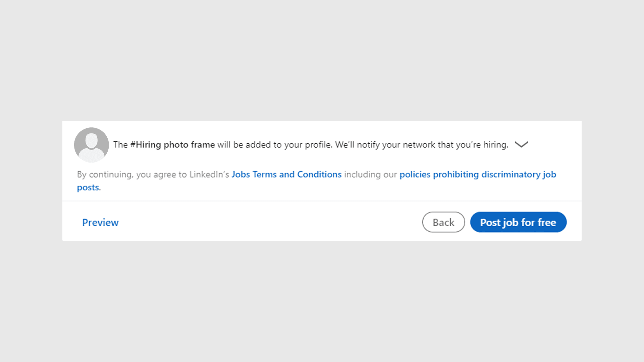This screenshot has height=362, width=644.
Task: Click the "will be added to your profile" text
Action: pos(274,144)
